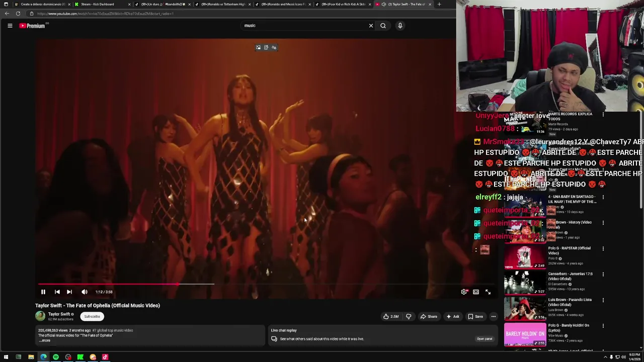Open Windows Start menu

tap(6, 357)
